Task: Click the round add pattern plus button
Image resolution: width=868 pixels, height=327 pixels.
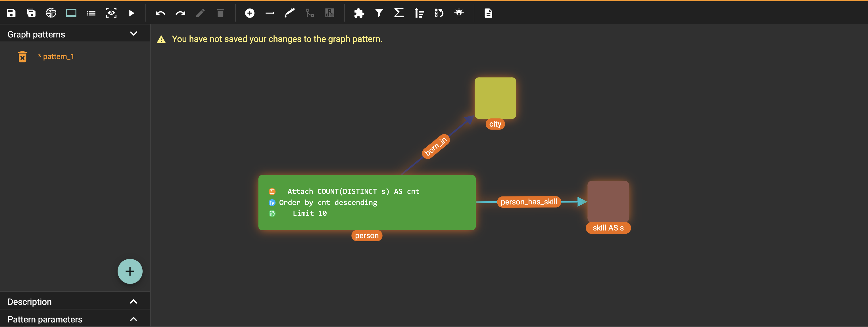Action: (x=130, y=271)
